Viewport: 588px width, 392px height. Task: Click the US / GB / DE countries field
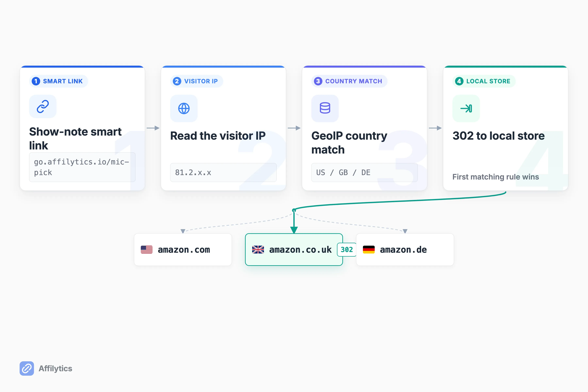[364, 172]
